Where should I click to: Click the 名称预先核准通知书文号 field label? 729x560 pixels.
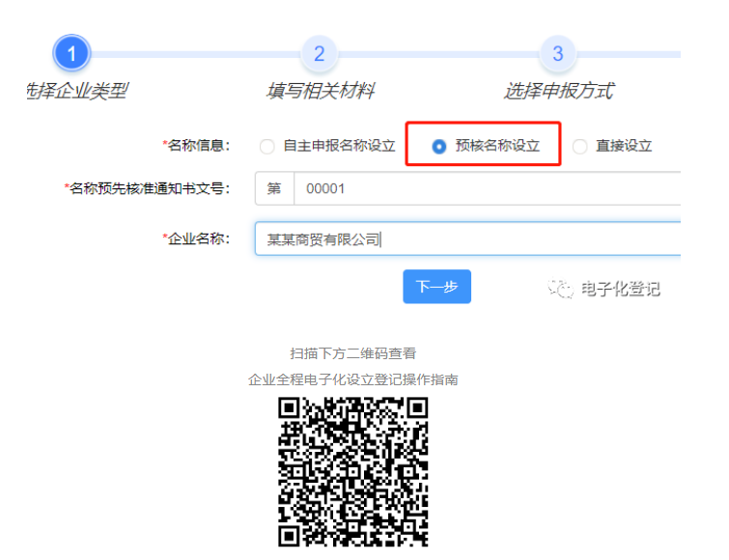tap(148, 188)
